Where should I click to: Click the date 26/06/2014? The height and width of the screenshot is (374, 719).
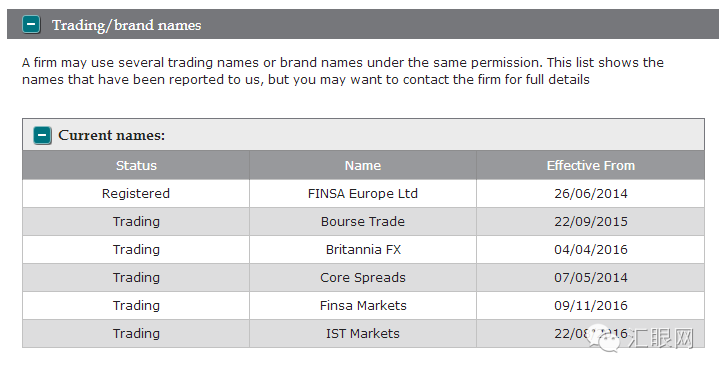tap(591, 193)
